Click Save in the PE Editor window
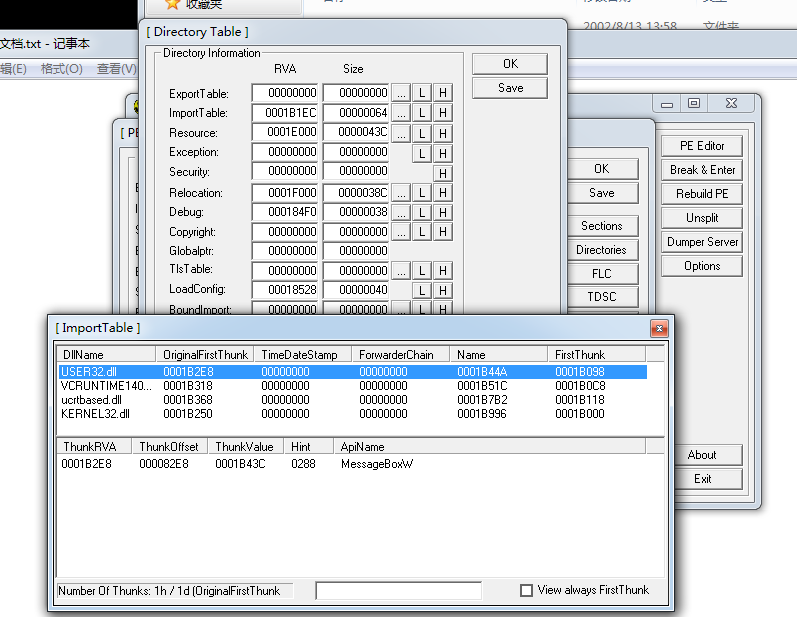 coord(601,193)
